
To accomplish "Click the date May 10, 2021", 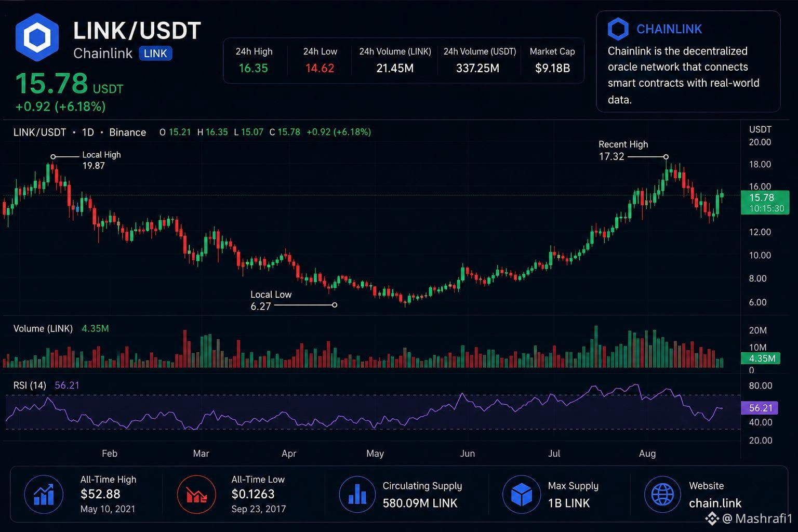I will 108,509.
